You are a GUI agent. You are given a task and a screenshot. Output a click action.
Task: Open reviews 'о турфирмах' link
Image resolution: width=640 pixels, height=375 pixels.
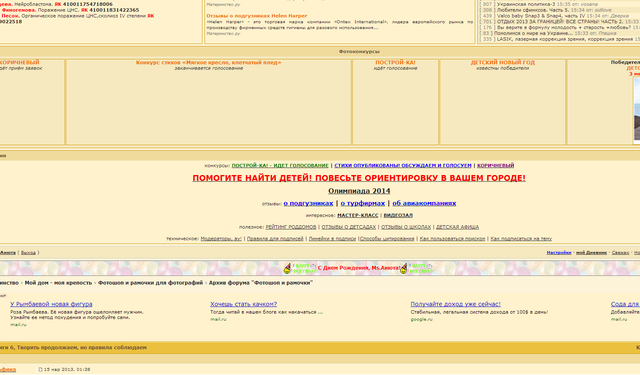click(x=363, y=203)
